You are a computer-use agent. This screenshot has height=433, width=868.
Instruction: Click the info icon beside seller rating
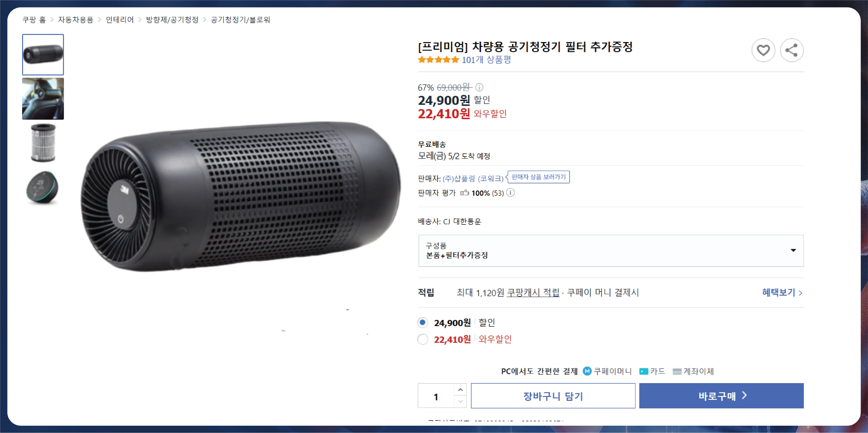pos(511,193)
